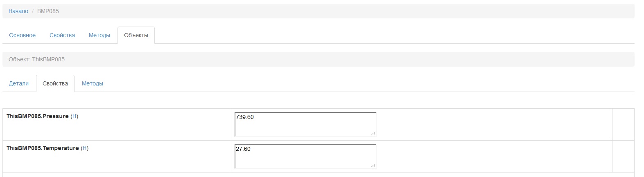This screenshot has width=644, height=177.
Task: Open object Методы sub-tab below ThisBMP085 header
Action: click(x=93, y=83)
